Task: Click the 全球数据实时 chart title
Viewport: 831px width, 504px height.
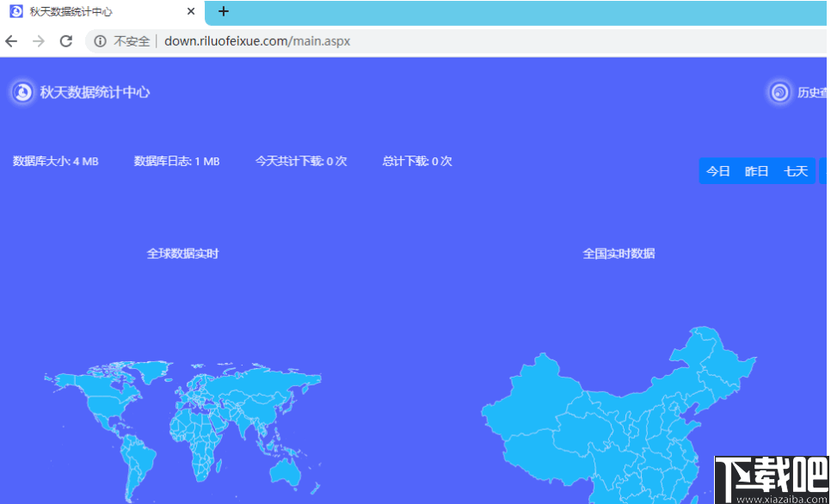Action: (182, 253)
